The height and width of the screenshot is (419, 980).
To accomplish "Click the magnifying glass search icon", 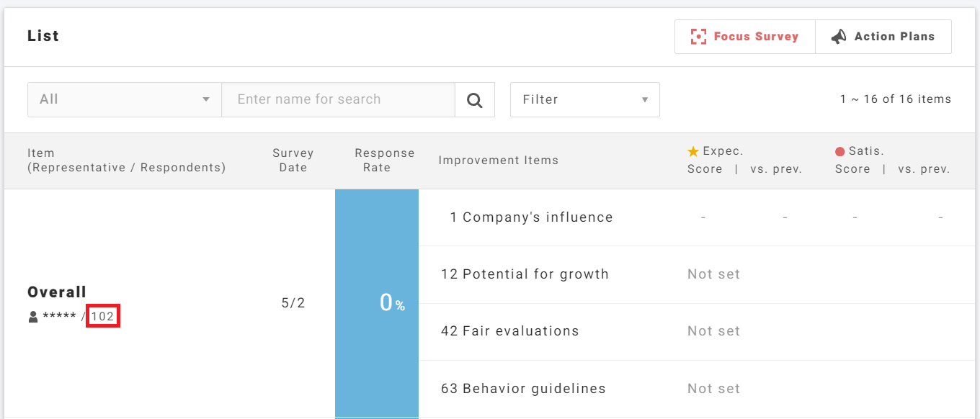I will 474,100.
